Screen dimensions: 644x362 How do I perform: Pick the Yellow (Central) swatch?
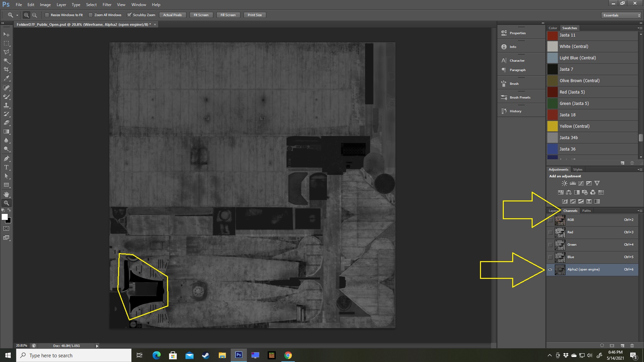click(x=552, y=126)
